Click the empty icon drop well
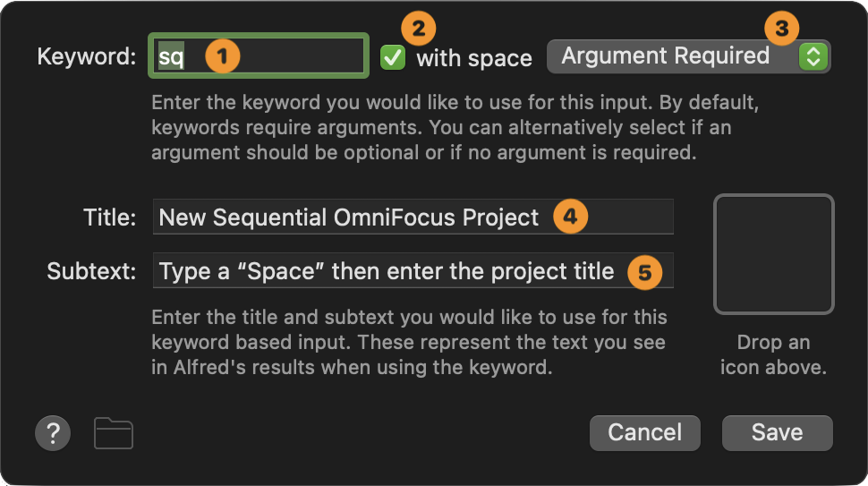Image resolution: width=868 pixels, height=486 pixels. [773, 255]
